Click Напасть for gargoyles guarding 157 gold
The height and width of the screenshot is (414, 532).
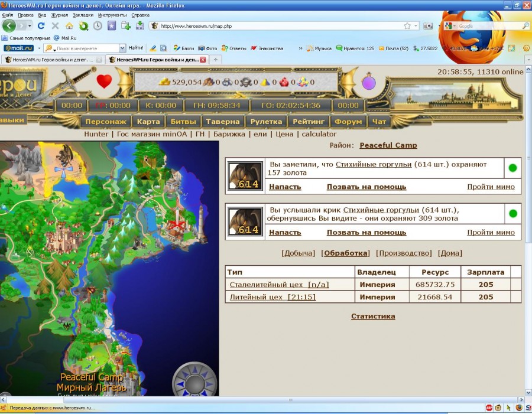click(x=285, y=187)
